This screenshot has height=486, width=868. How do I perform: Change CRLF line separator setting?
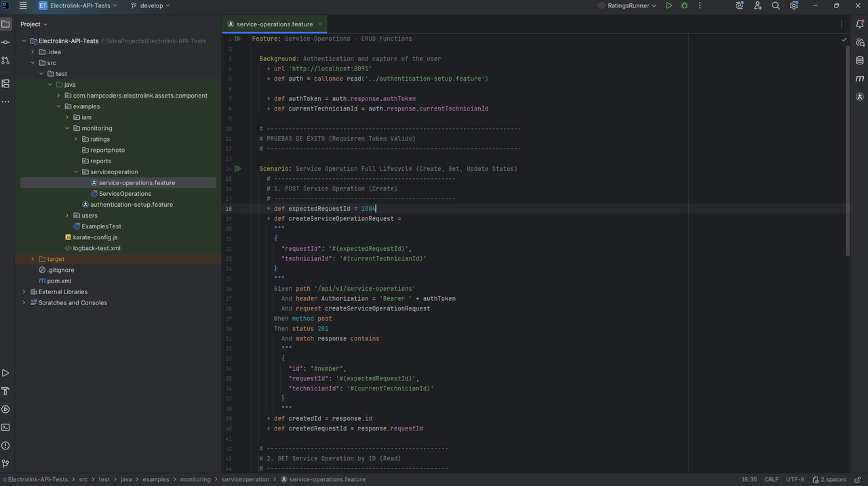pos(771,479)
